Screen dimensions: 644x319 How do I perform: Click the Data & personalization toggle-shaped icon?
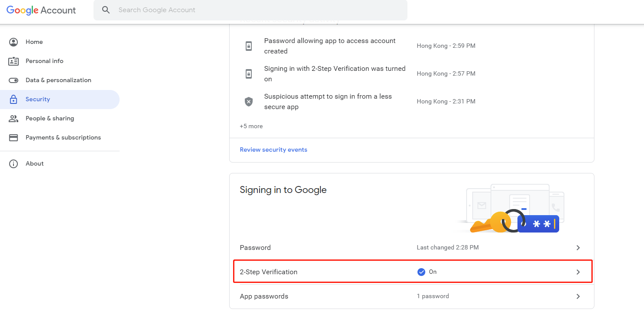[x=13, y=80]
